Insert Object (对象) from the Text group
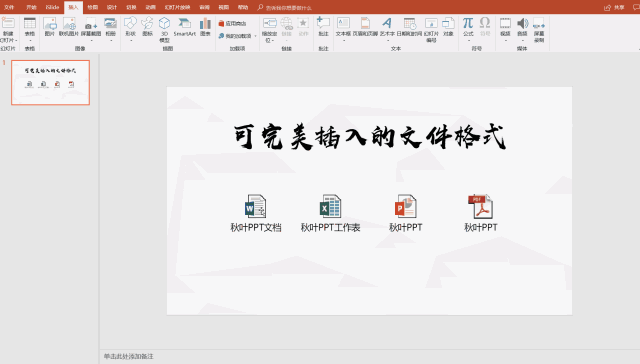This screenshot has width=640, height=364. [448, 27]
